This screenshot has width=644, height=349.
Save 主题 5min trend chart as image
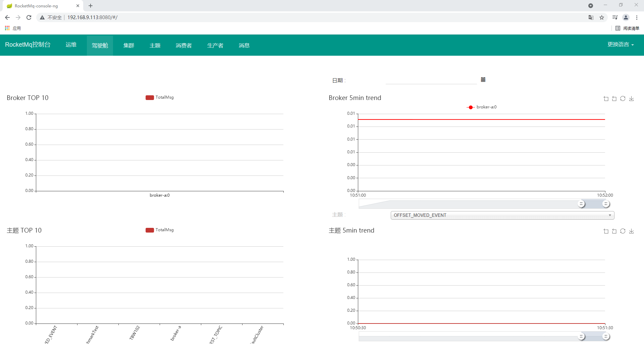[631, 231]
